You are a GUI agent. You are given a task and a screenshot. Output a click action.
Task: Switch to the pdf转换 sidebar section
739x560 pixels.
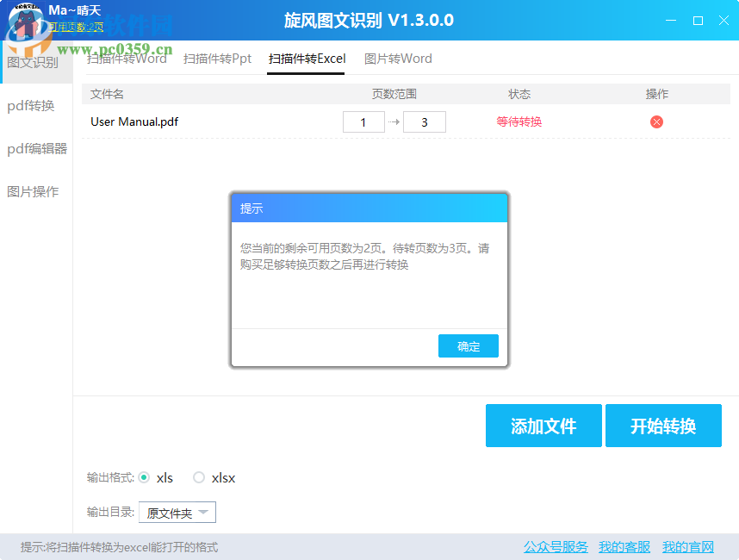click(x=33, y=105)
